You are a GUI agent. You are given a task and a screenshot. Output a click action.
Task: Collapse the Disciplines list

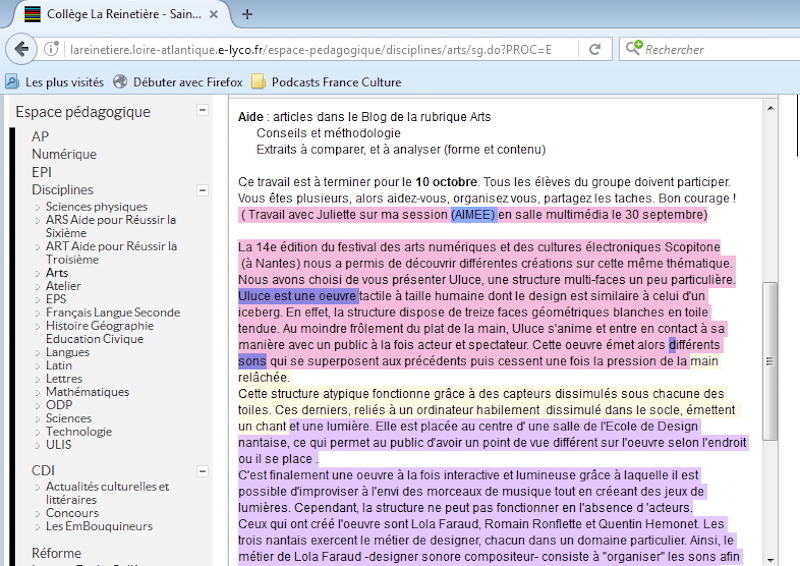[203, 189]
